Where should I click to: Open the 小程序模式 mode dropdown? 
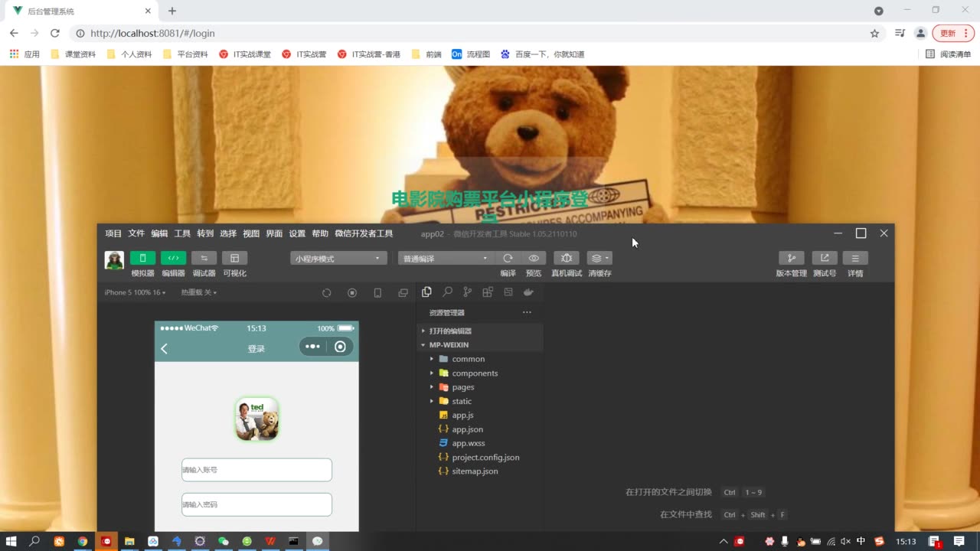pos(338,259)
